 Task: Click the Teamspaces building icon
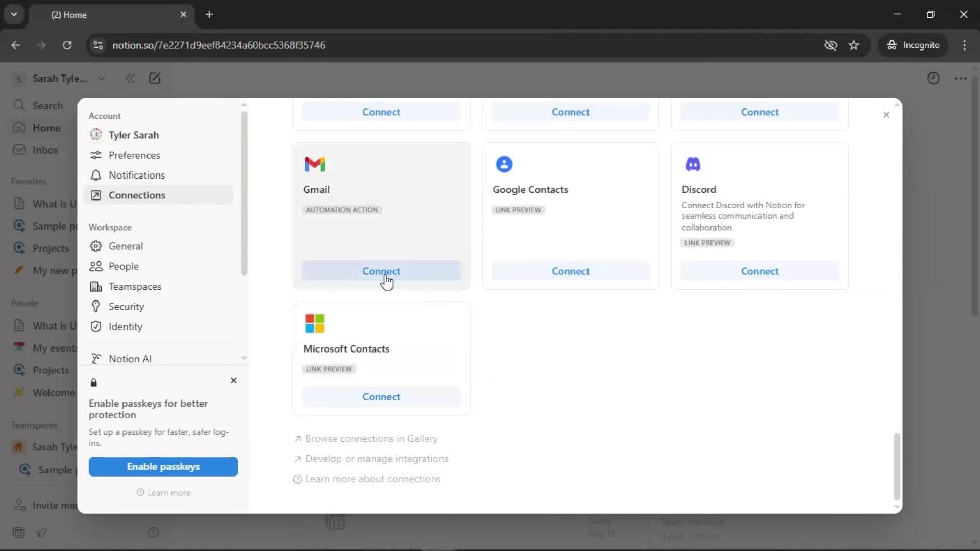click(x=95, y=287)
